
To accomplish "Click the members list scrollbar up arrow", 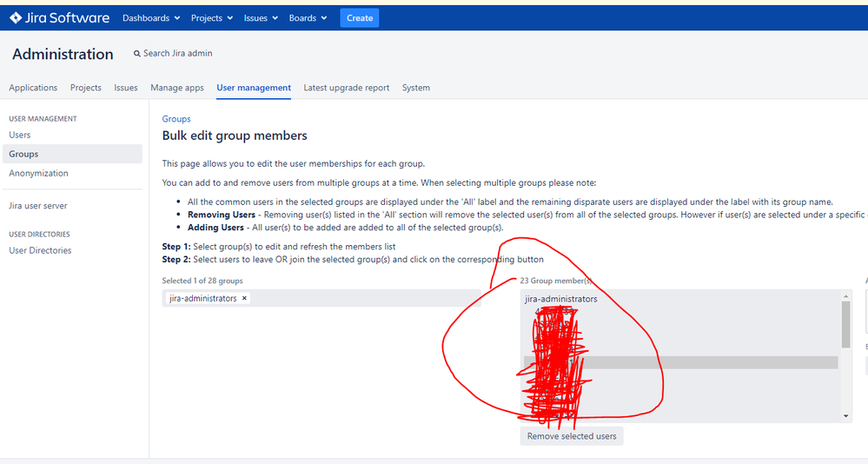I will 846,297.
